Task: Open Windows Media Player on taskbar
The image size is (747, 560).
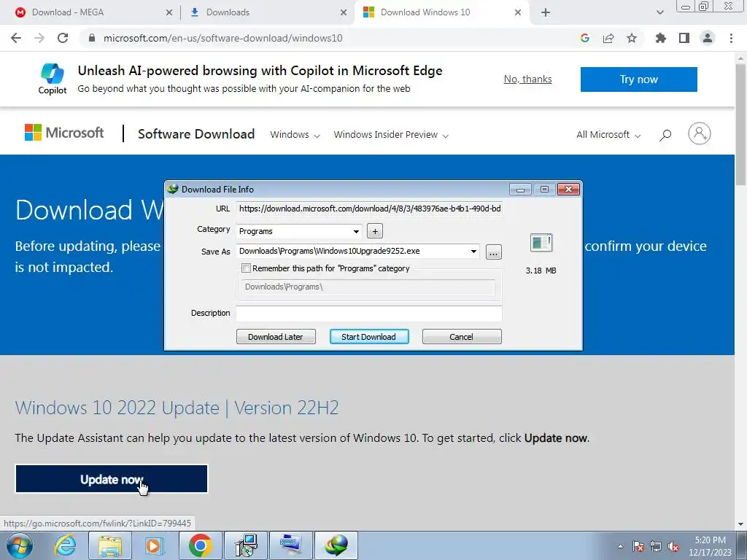Action: tap(155, 545)
